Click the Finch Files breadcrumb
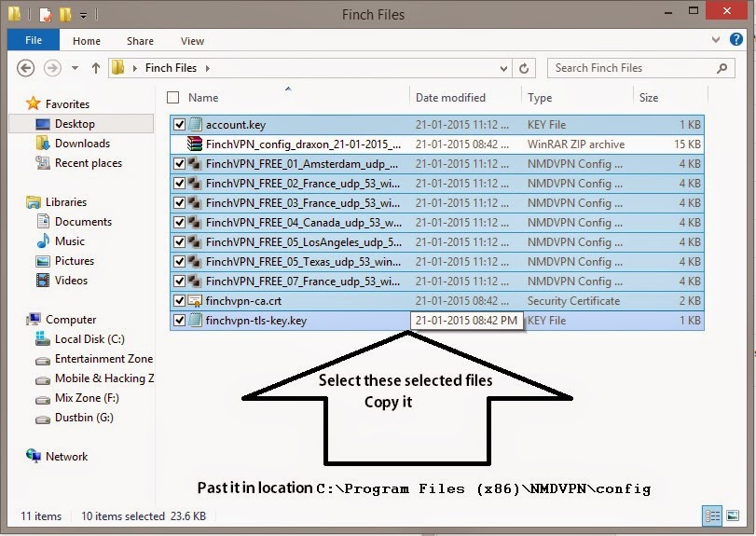 tap(171, 68)
